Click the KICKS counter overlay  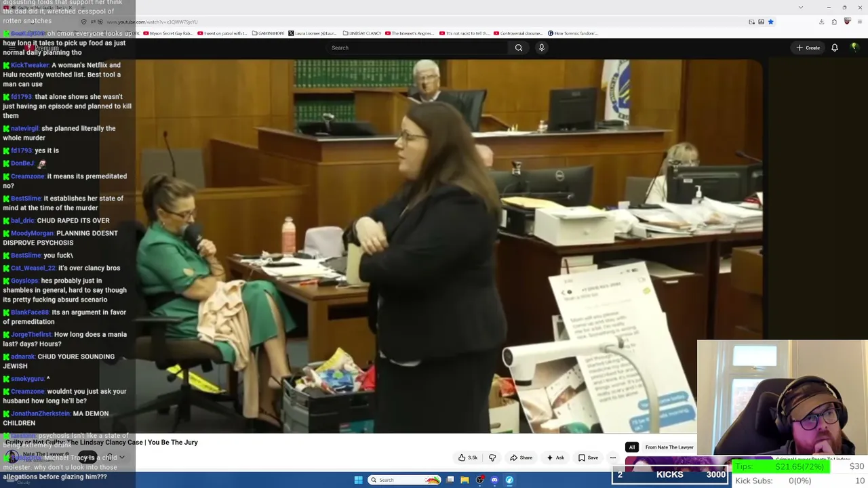click(x=670, y=475)
